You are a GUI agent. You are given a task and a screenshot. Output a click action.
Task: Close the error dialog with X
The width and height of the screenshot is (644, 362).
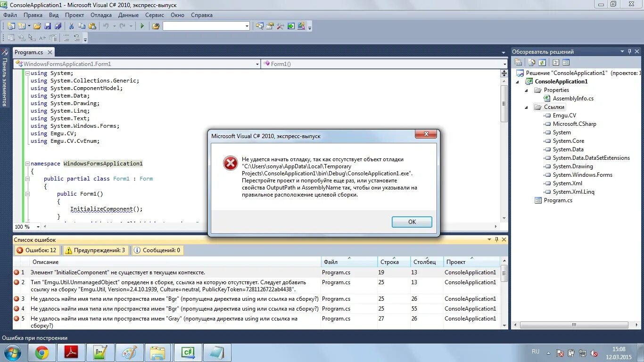pos(425,135)
